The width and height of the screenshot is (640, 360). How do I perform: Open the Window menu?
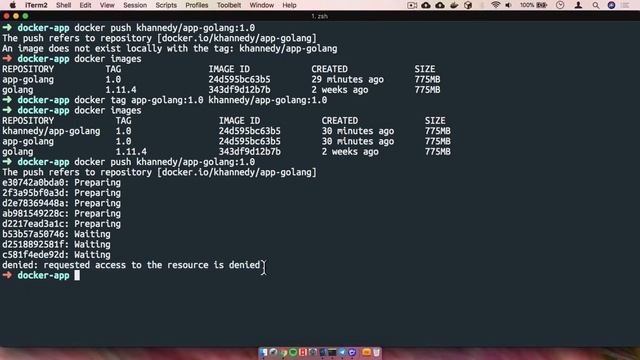[x=262, y=5]
